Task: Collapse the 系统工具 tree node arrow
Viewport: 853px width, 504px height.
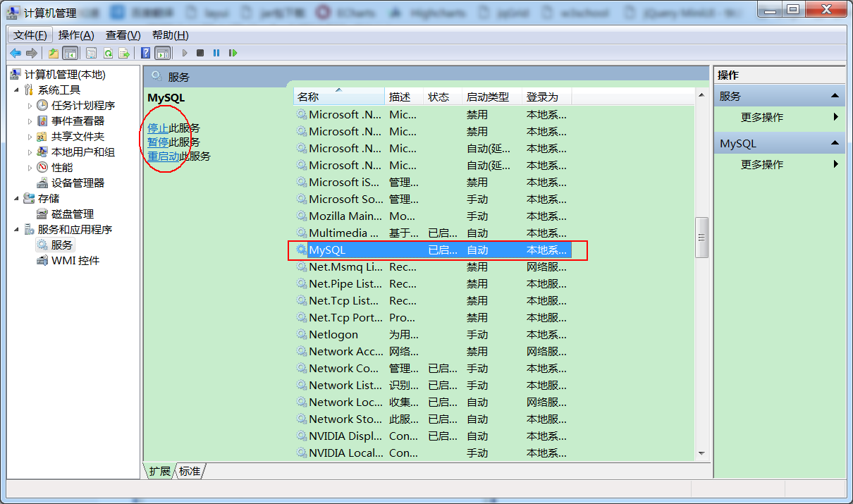Action: click(16, 90)
